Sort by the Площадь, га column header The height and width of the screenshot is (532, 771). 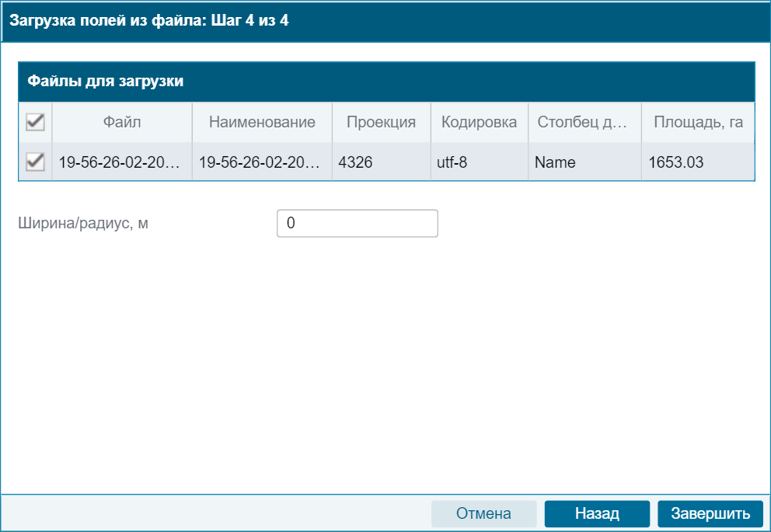[698, 122]
